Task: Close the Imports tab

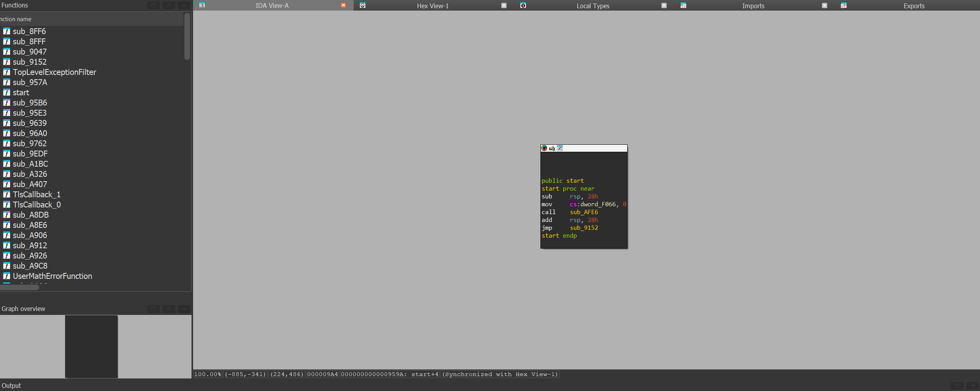Action: (825, 5)
